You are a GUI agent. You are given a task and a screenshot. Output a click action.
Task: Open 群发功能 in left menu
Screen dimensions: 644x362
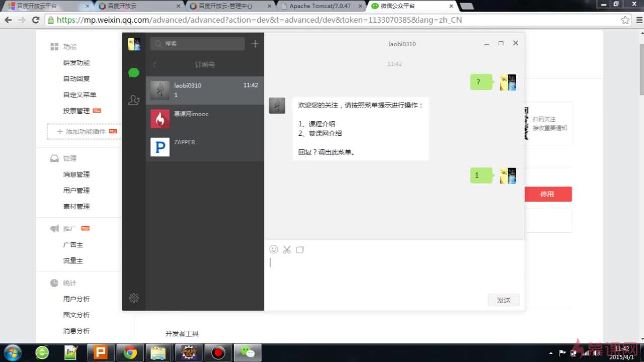pyautogui.click(x=76, y=63)
